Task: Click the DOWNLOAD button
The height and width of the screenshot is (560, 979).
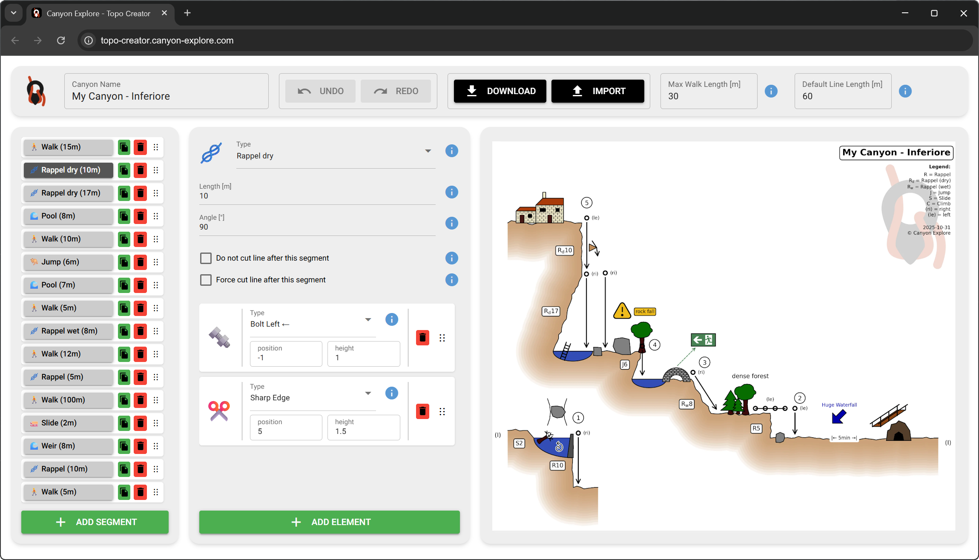Action: pos(500,91)
